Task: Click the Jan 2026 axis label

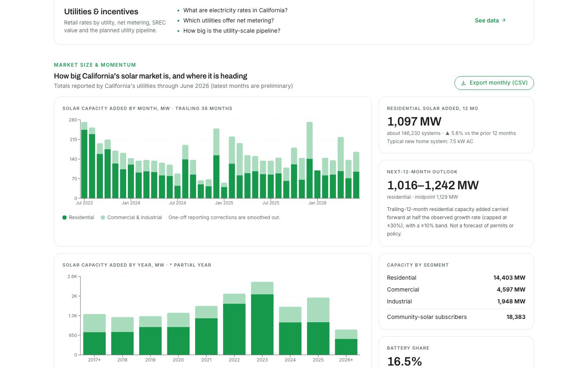Action: click(x=317, y=203)
